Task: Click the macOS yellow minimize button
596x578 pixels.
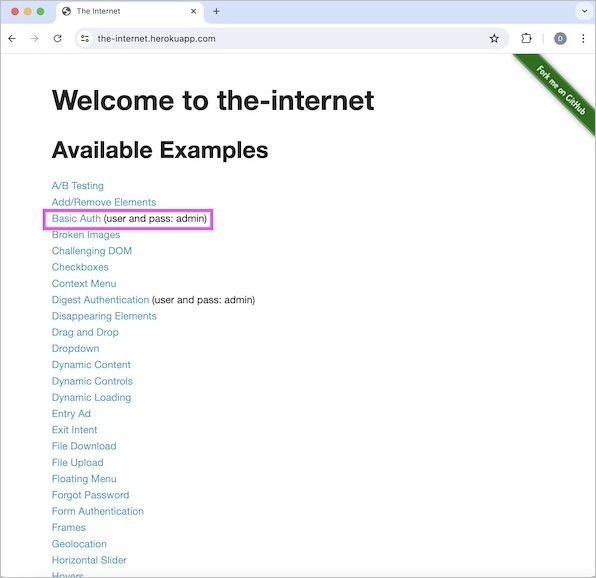Action: click(x=28, y=11)
